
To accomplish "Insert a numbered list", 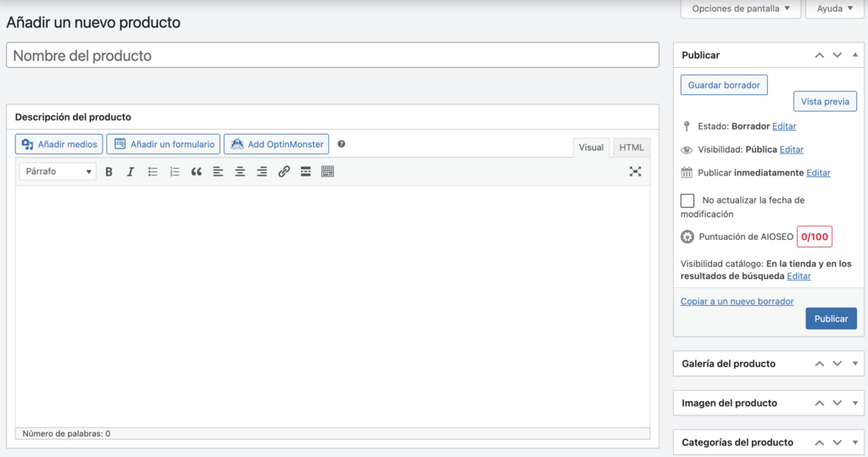I will [x=175, y=172].
